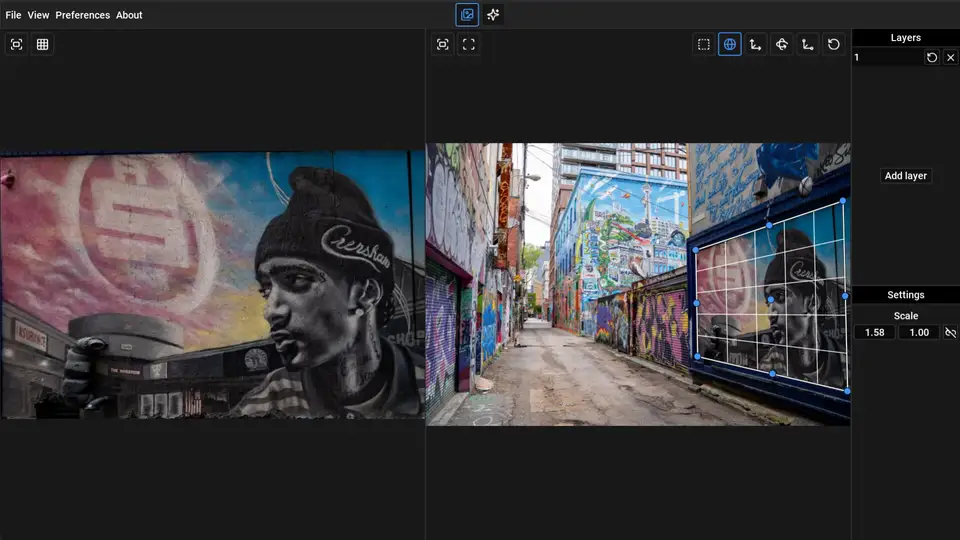Click the bottom-right corner handle of the warp mesh
Image resolution: width=960 pixels, height=540 pixels.
point(847,391)
